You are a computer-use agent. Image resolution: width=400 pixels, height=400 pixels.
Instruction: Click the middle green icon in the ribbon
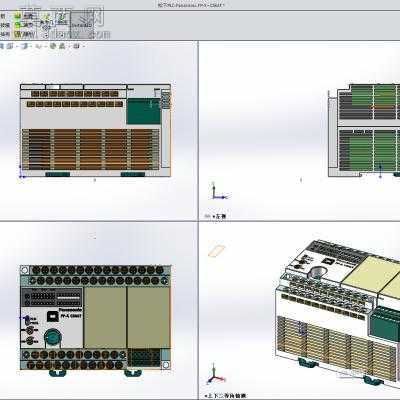(x=17, y=25)
